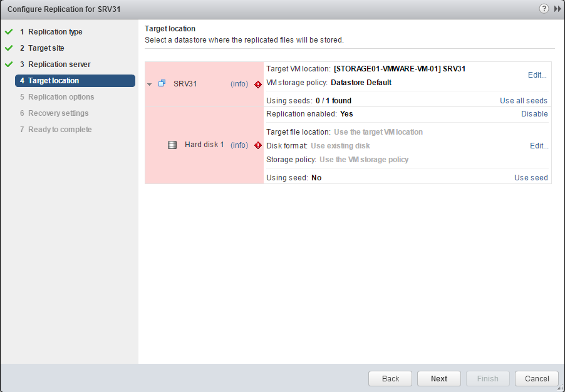Screen dimensions: 565x392
Task: Click the green checkmark next to Replication server
Action: (x=9, y=64)
